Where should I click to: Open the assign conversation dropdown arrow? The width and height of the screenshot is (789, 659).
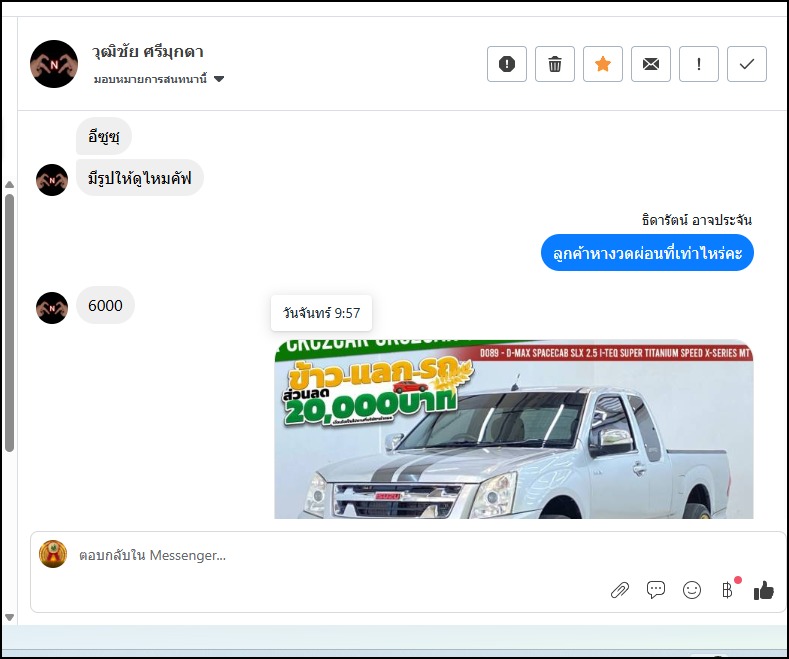[219, 79]
